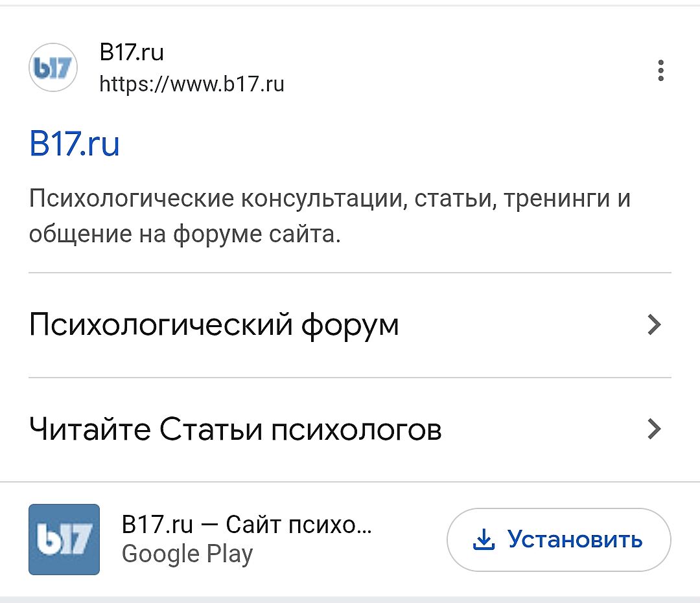Tap the "B17.ru — Сайт психо…" app title

[247, 525]
